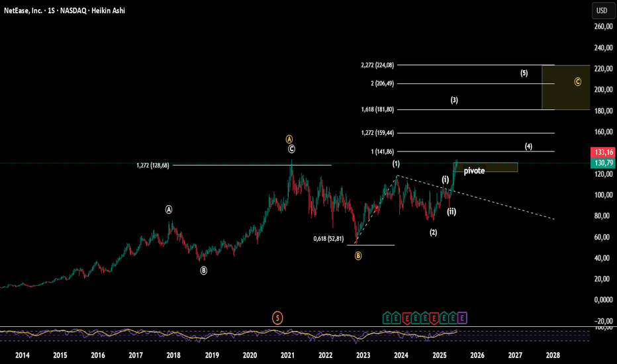The height and width of the screenshot is (364, 617).
Task: Select the white circled A label near 2018
Action: coord(168,209)
